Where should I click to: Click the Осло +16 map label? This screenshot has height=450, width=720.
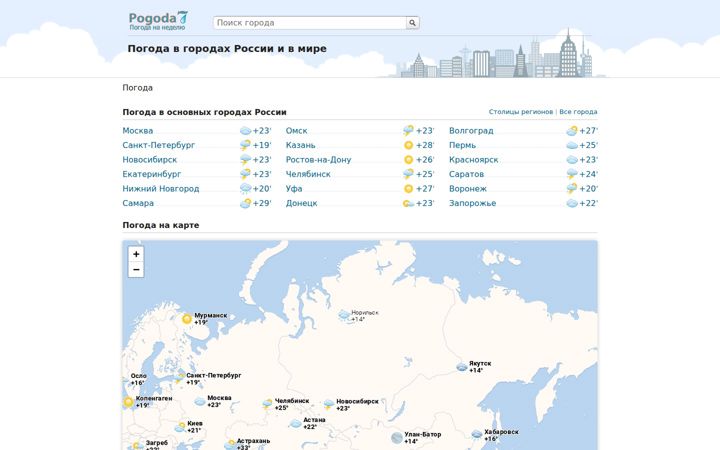coord(139,379)
